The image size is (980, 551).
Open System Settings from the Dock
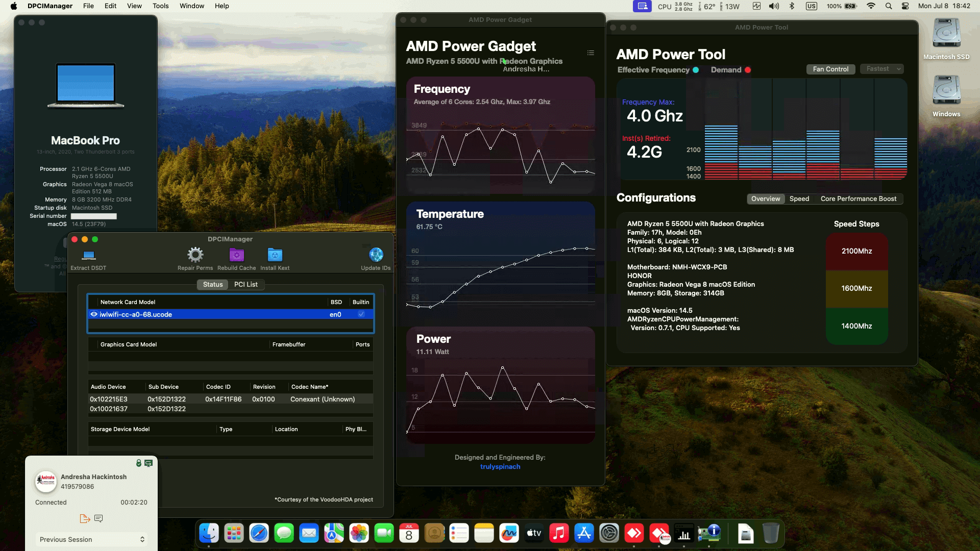tap(609, 534)
